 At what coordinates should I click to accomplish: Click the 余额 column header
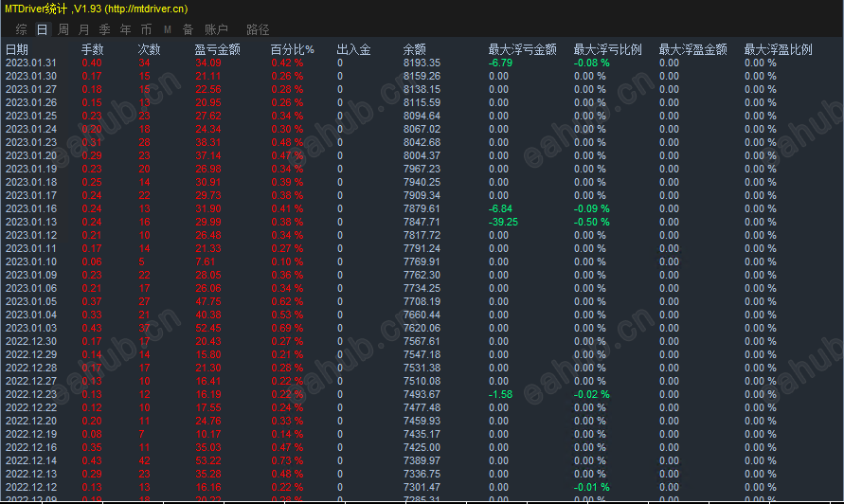point(415,49)
